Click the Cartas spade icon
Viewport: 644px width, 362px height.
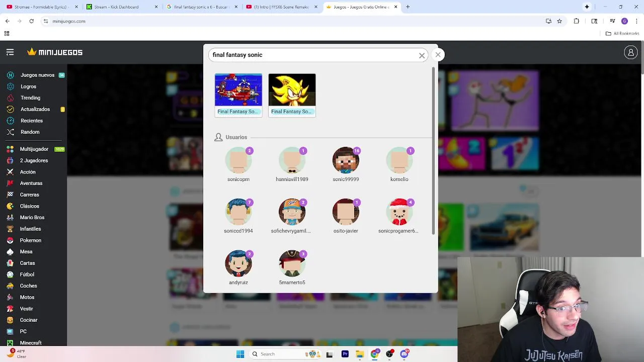point(10,263)
